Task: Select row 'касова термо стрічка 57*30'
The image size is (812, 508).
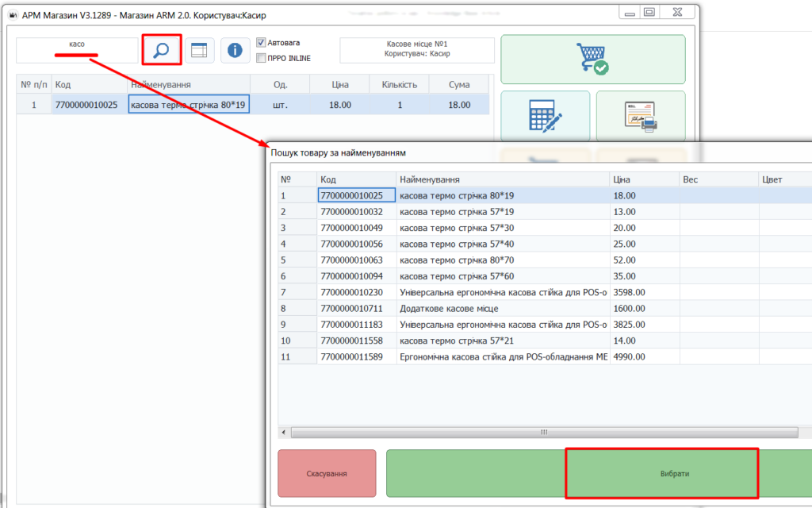Action: click(545, 228)
